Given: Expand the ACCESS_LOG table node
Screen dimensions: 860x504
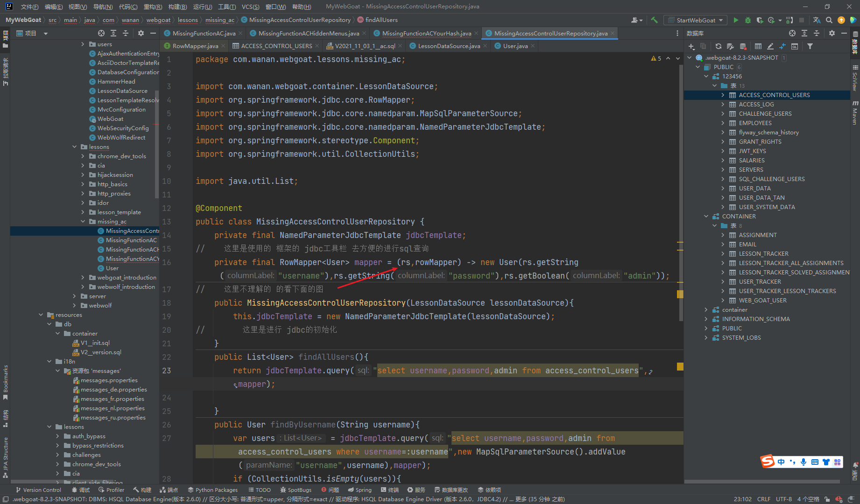Looking at the screenshot, I should pyautogui.click(x=723, y=105).
